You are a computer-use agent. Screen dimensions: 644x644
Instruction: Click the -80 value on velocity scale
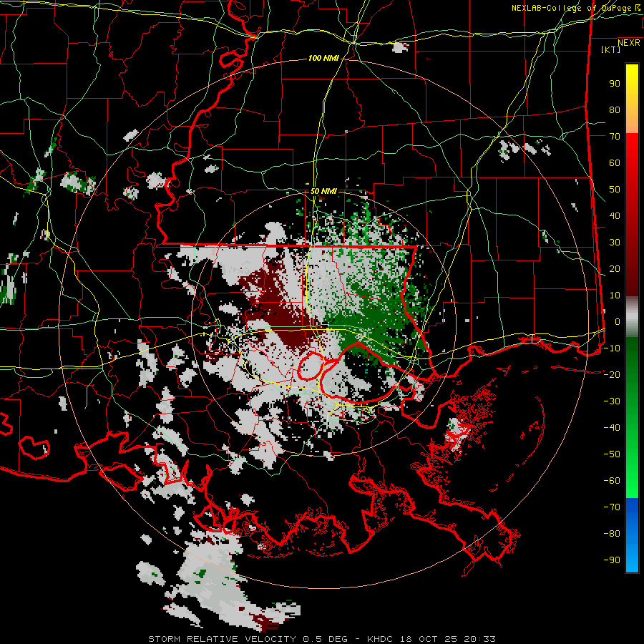612,534
